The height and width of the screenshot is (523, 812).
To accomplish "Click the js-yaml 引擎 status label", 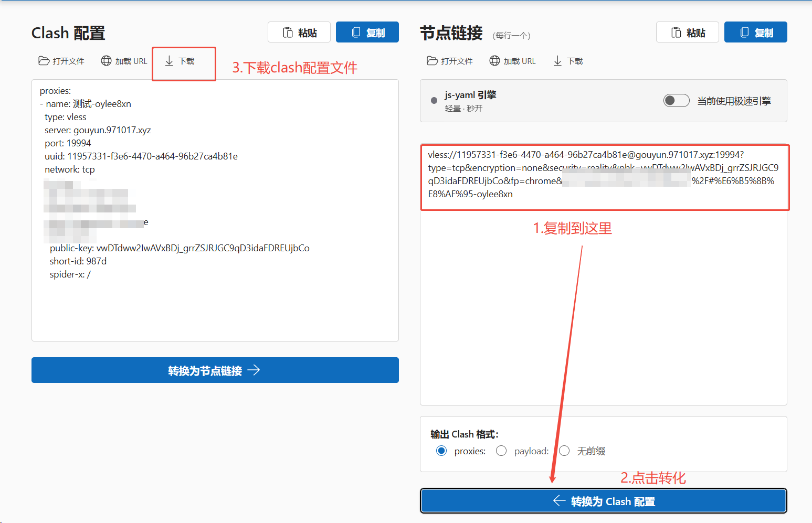I will pos(470,95).
